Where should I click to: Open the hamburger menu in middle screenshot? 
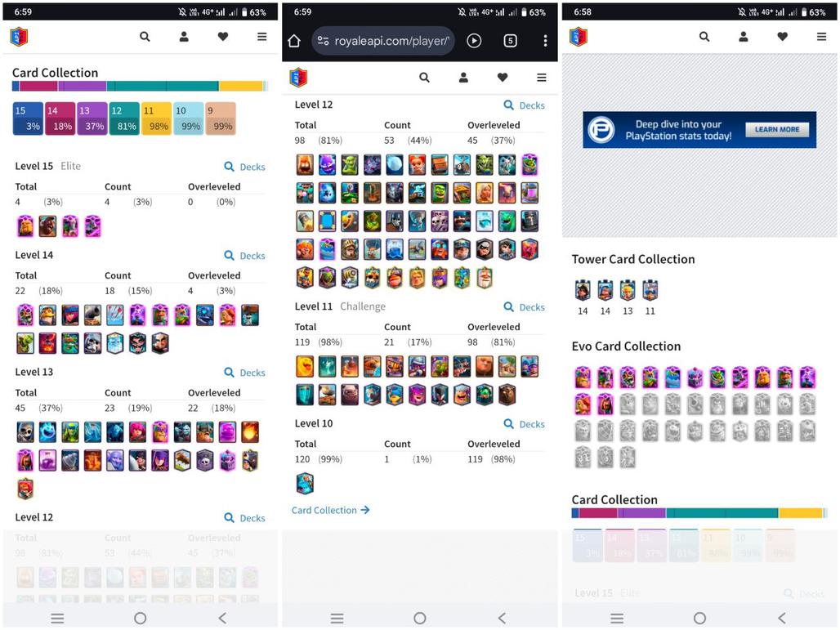pyautogui.click(x=542, y=78)
